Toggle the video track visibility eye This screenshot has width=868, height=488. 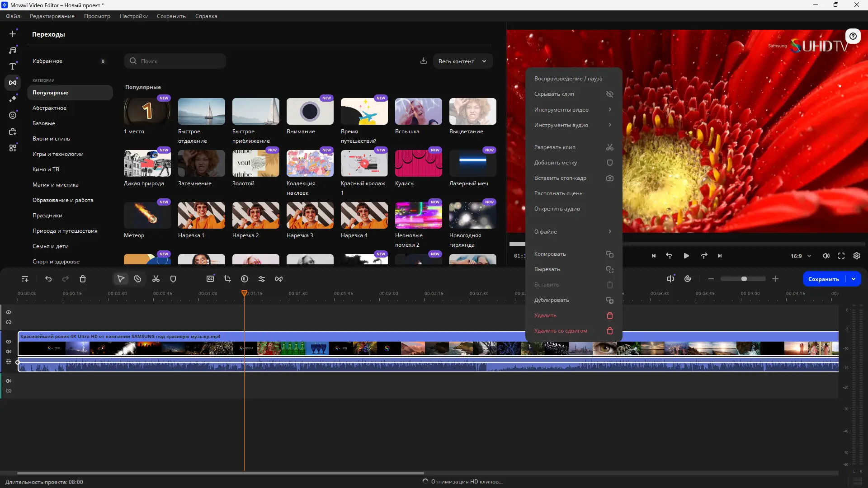(x=9, y=342)
